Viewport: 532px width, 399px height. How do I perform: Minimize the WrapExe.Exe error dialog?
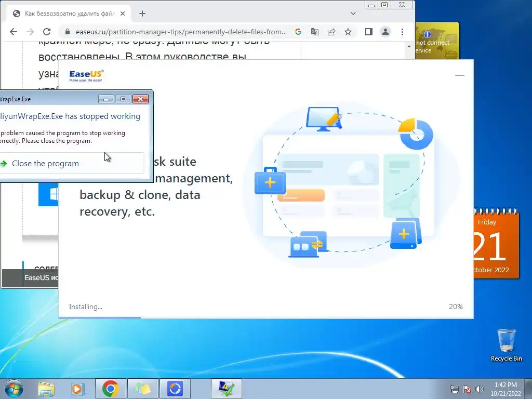(x=106, y=99)
